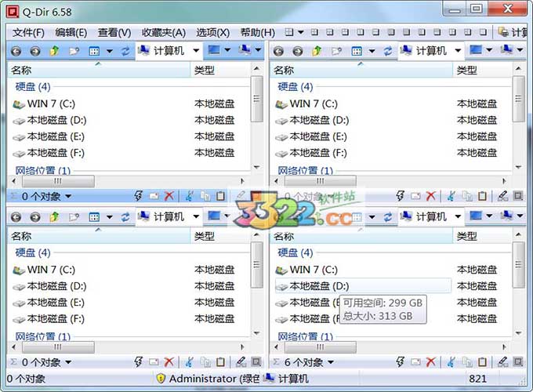Viewport: 533px width, 392px height.
Task: Click scroll-down arrow in bottom-left pane
Action: click(x=256, y=333)
